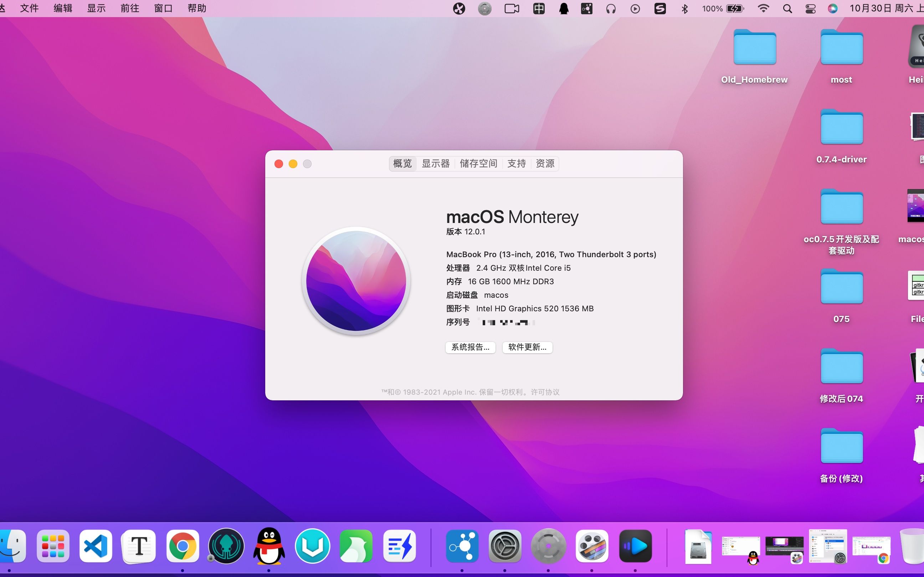Switch to the 储存空间 tab
The image size is (924, 577).
click(479, 163)
